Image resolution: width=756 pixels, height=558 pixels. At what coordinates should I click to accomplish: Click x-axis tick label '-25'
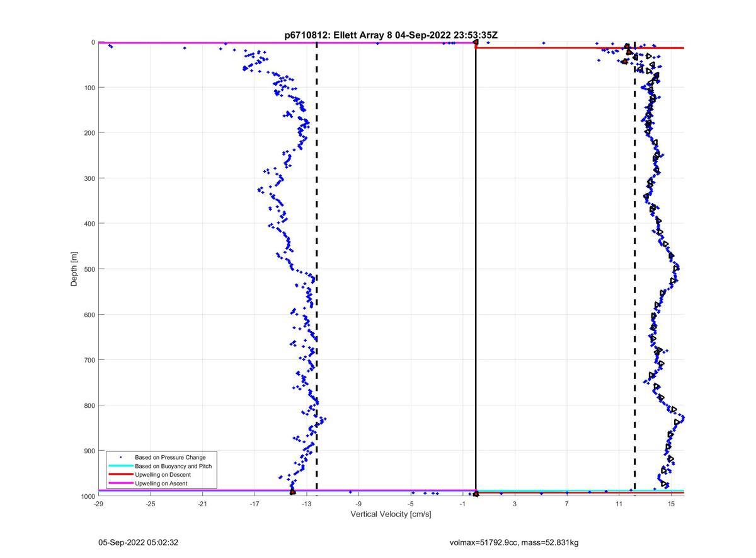(150, 504)
